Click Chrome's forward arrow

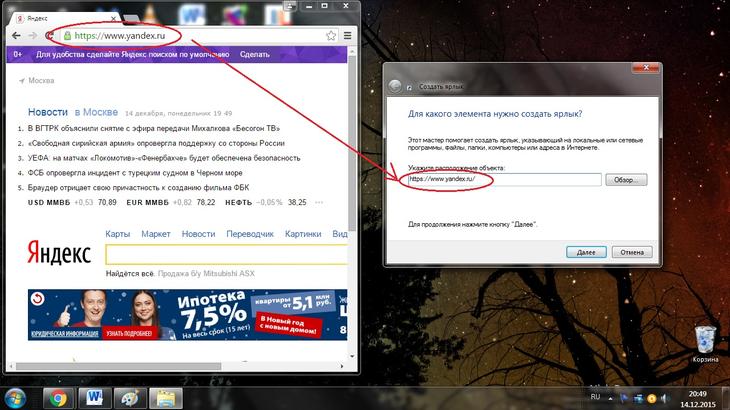pyautogui.click(x=33, y=36)
